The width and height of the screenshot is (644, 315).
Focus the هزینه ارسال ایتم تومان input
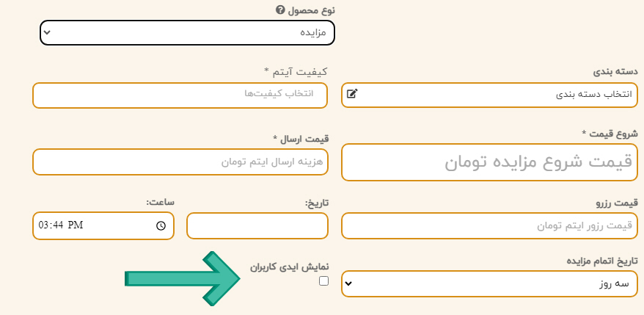pos(180,162)
